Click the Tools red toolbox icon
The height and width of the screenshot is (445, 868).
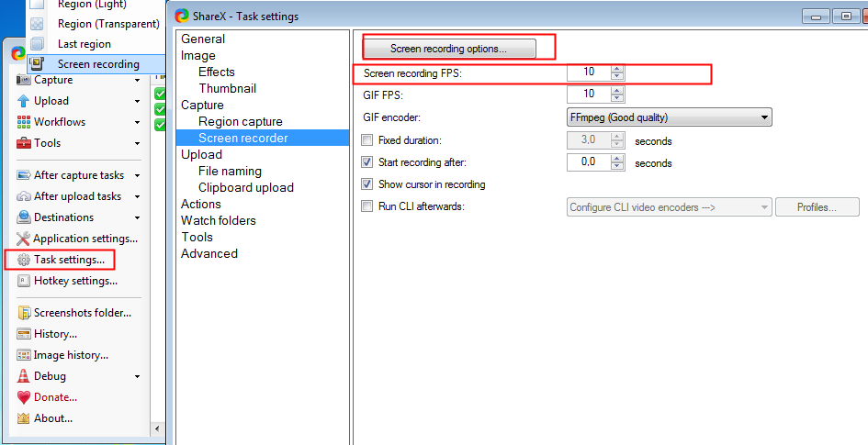pos(23,143)
